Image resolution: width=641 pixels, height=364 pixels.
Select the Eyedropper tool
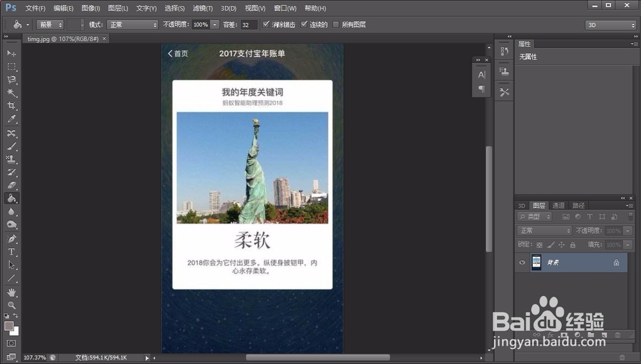pos(12,119)
